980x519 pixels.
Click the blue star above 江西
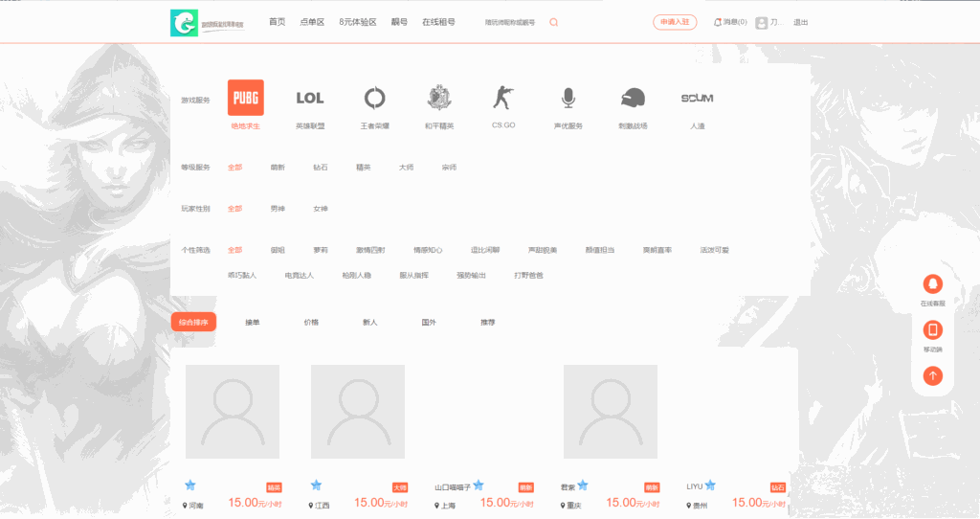pos(316,485)
